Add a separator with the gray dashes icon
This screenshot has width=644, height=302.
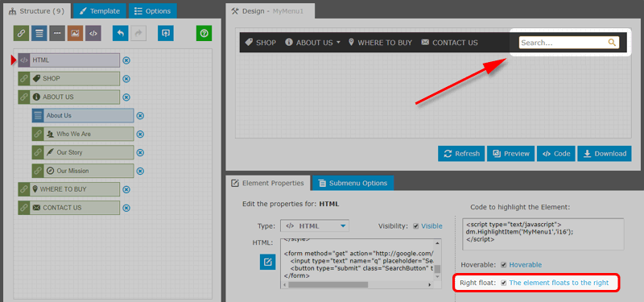click(x=57, y=33)
